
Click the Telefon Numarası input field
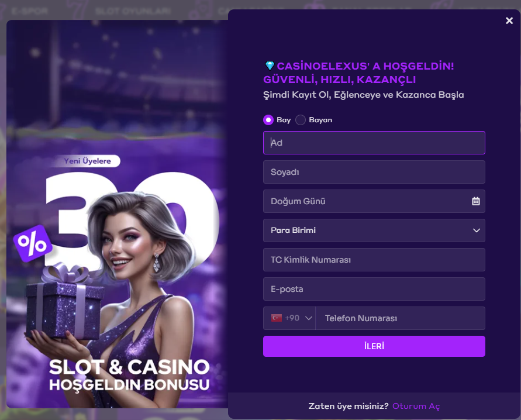coord(401,318)
